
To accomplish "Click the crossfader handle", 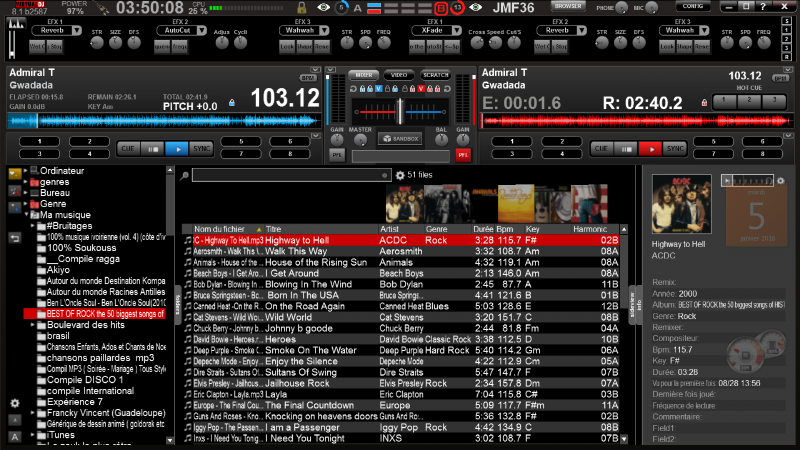I will tap(400, 112).
